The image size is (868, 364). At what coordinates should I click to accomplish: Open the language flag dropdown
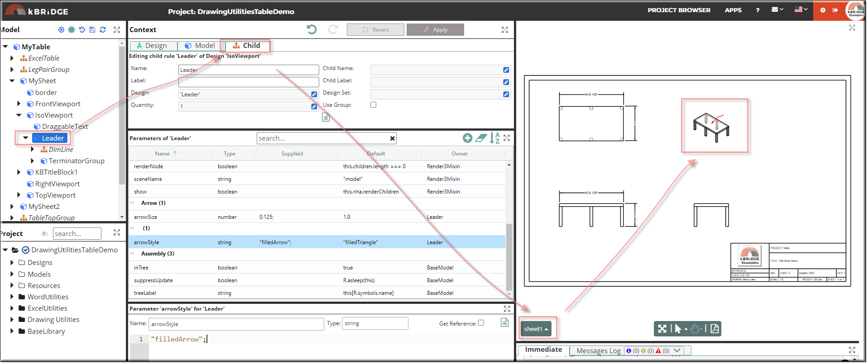(801, 9)
